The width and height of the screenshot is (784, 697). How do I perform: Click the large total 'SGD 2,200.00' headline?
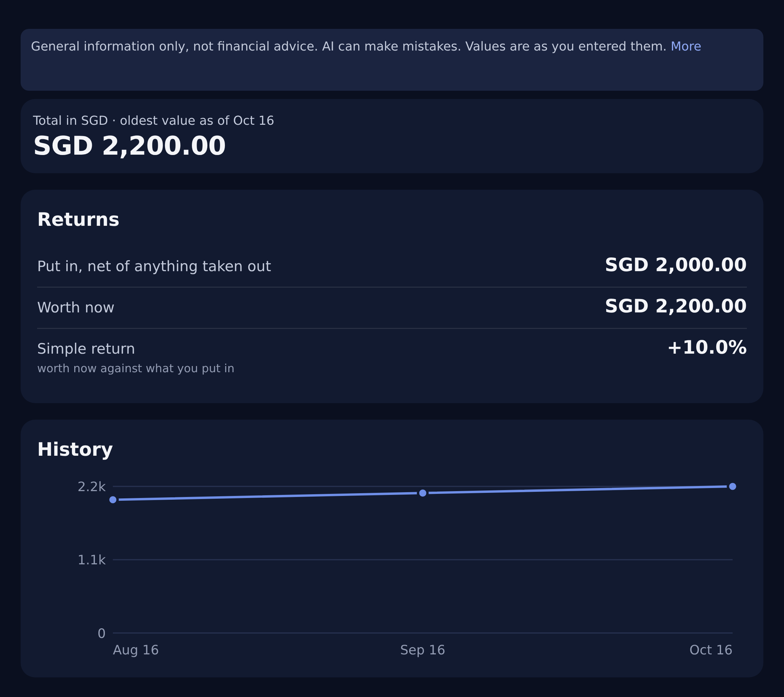pos(129,146)
